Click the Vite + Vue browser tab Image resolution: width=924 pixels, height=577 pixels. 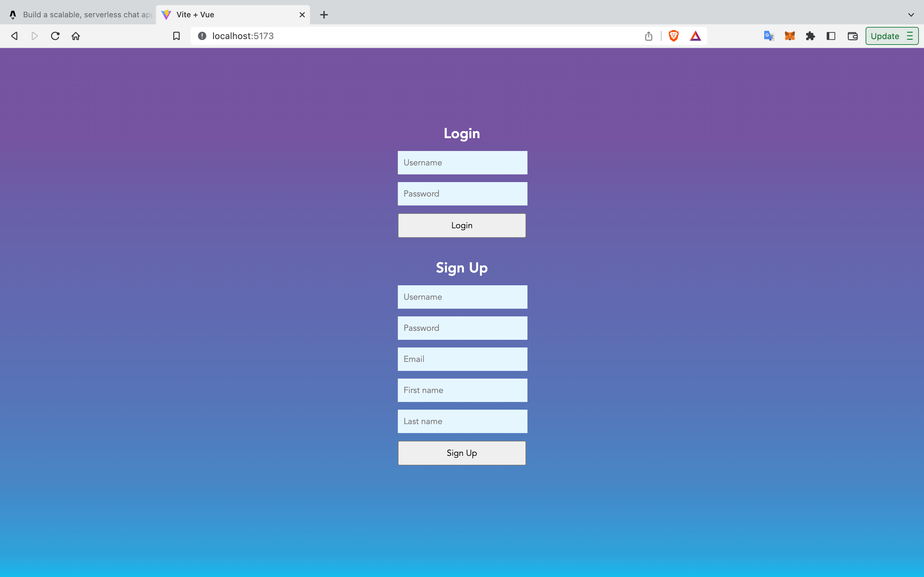pos(232,15)
